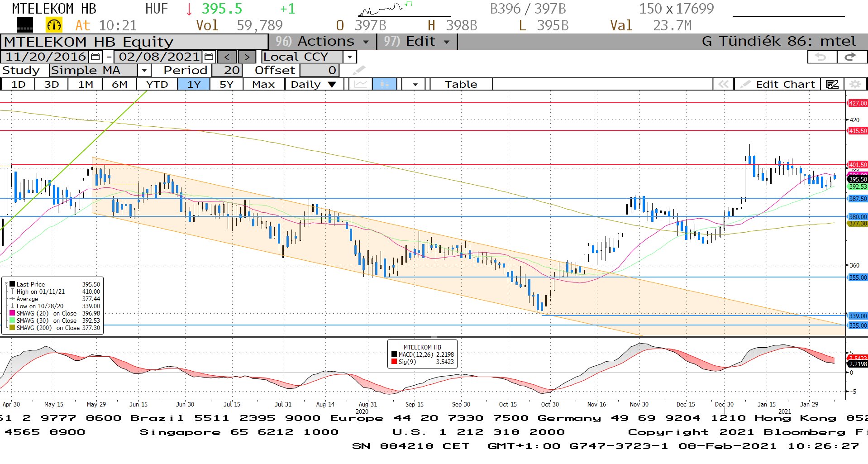Screen dimensions: 868x464
Task: Click the Sig(9) red legend swatch
Action: click(394, 362)
